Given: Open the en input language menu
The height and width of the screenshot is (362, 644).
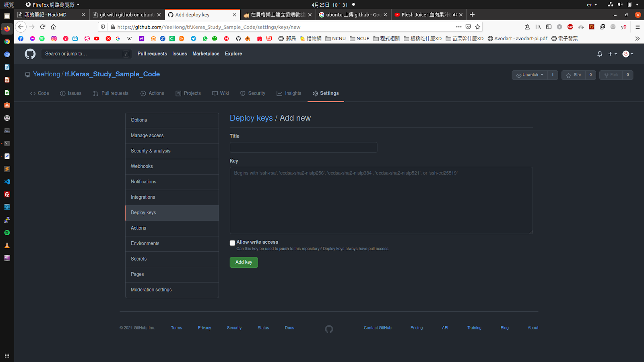Looking at the screenshot, I should tap(592, 5).
